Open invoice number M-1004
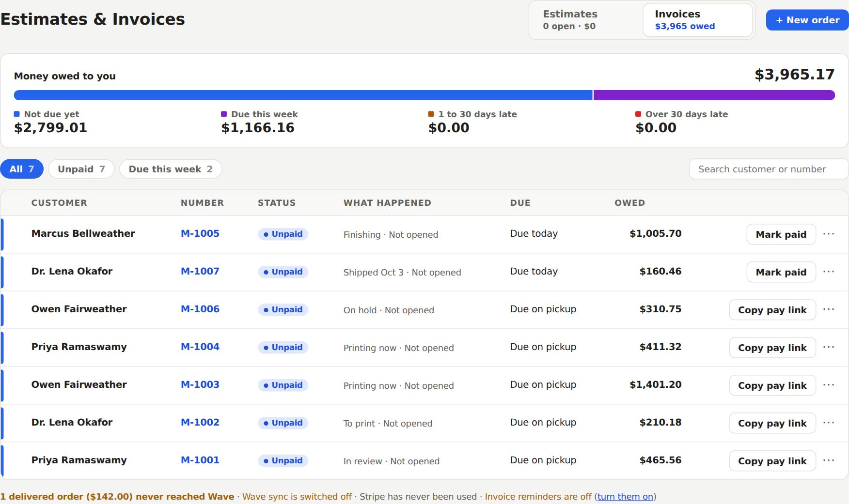Screen dimensions: 849x504 [x=200, y=347]
